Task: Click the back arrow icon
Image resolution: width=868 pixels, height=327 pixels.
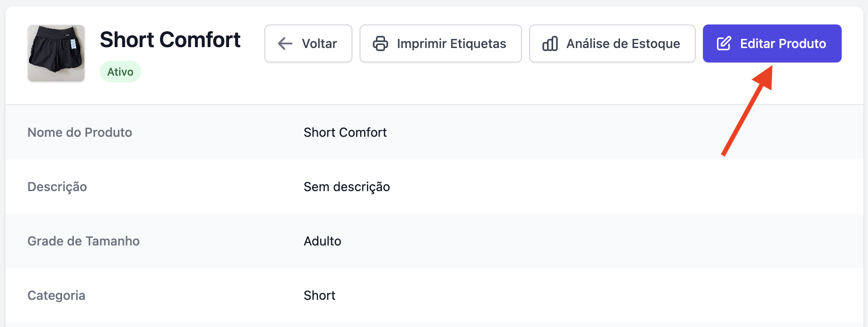Action: [285, 43]
